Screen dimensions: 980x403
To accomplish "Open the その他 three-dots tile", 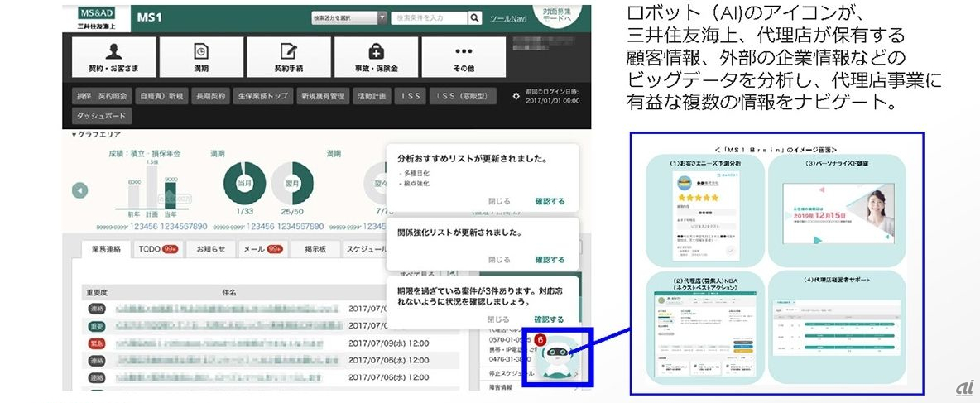I will click(x=464, y=57).
